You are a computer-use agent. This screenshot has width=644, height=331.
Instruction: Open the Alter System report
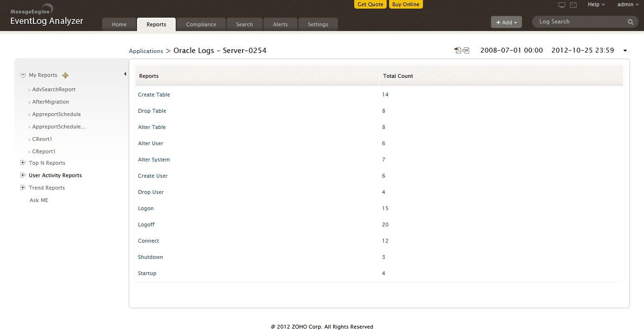tap(154, 160)
